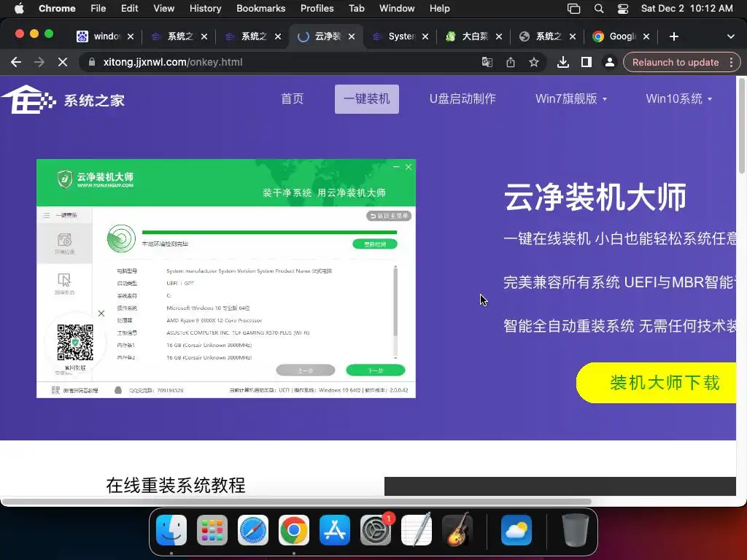
Task: Go back with browser back arrow
Action: 16,63
